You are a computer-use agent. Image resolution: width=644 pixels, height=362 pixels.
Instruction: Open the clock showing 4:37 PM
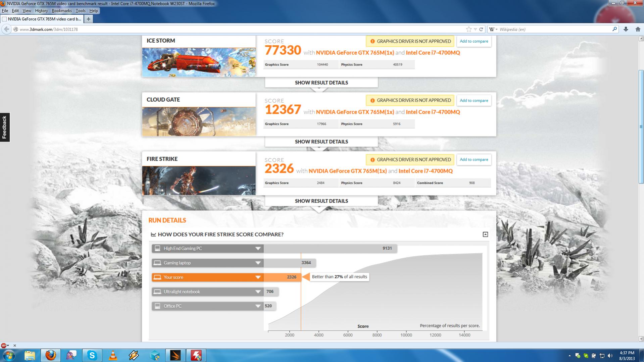(x=627, y=356)
